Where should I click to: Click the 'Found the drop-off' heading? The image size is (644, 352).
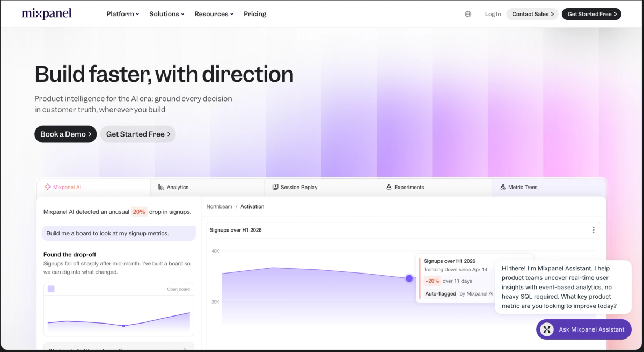tap(70, 255)
